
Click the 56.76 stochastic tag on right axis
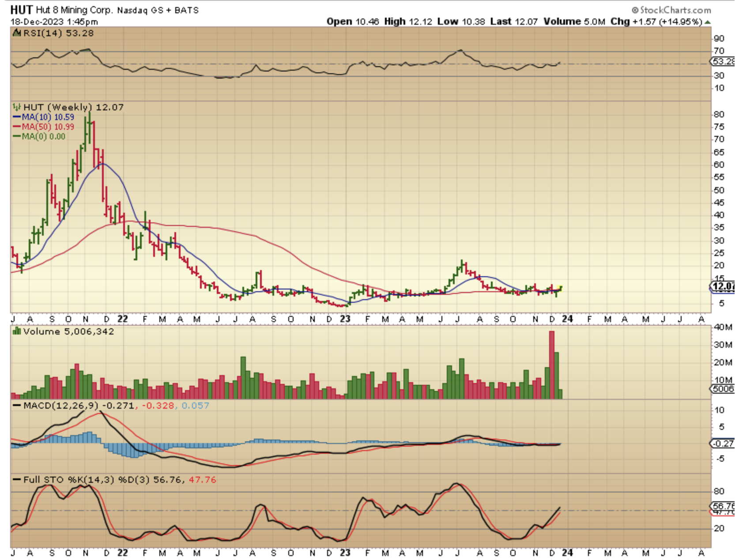coord(723,506)
